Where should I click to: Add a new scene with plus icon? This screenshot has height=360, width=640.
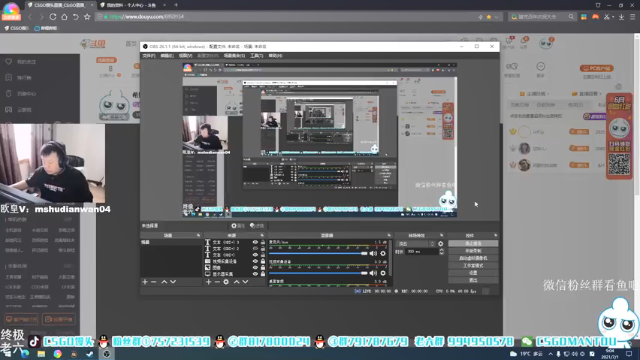pos(145,282)
